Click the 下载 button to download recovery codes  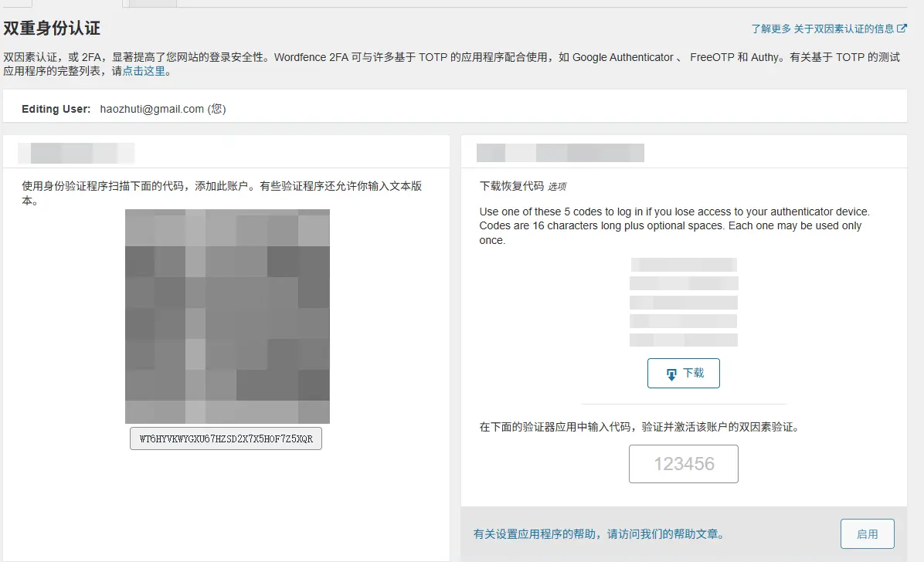683,373
